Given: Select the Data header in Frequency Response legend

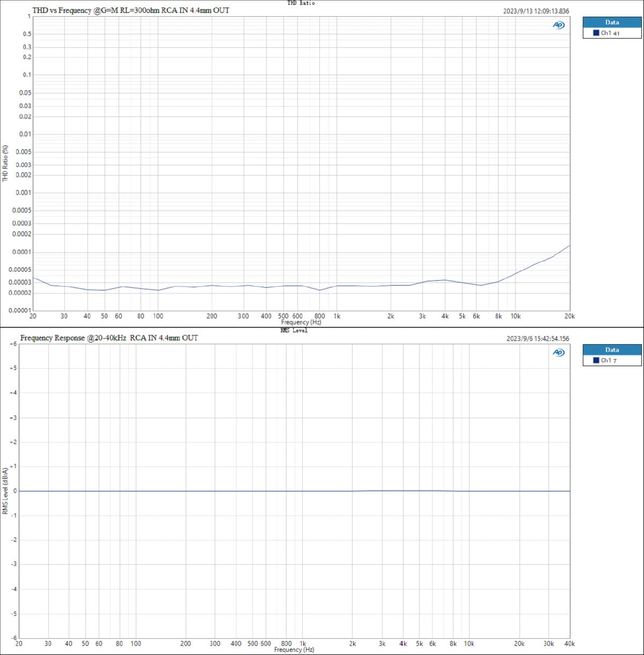Looking at the screenshot, I should 612,350.
